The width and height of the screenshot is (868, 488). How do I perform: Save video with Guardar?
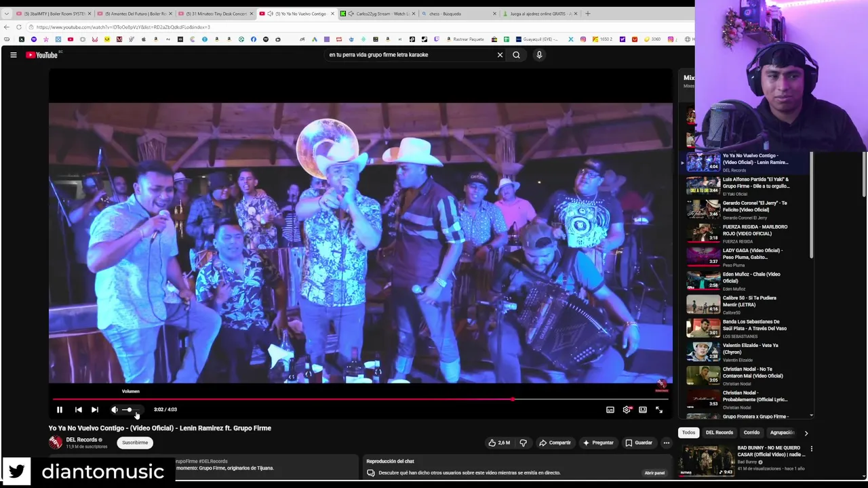pos(639,443)
